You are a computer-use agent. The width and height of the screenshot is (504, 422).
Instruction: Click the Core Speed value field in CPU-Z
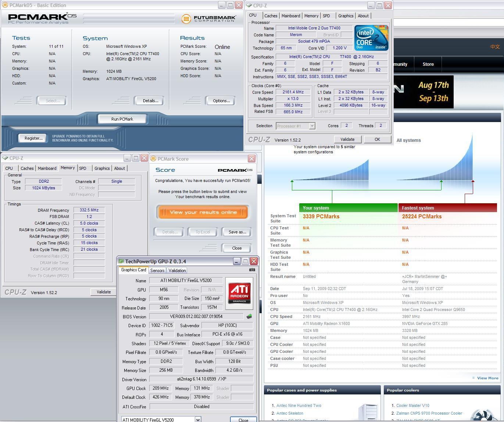pos(293,92)
